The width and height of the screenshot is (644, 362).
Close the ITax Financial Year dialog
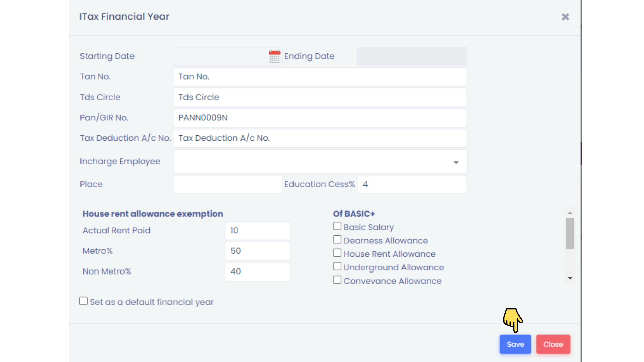pyautogui.click(x=565, y=17)
